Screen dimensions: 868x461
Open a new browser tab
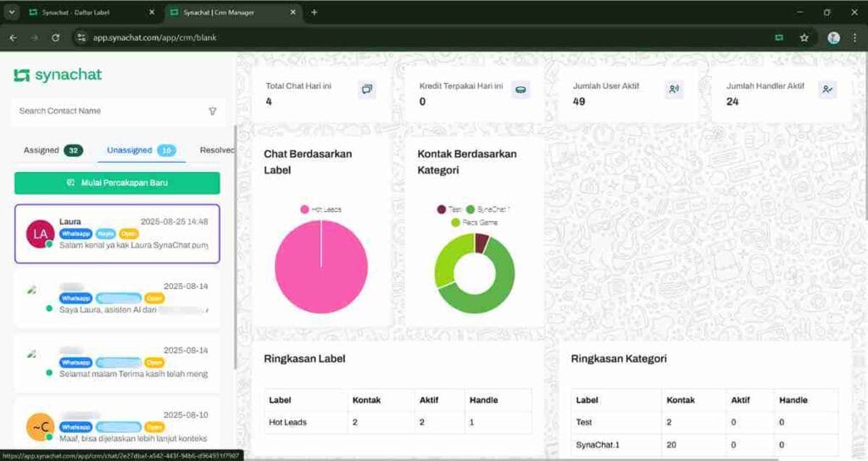[x=314, y=12]
